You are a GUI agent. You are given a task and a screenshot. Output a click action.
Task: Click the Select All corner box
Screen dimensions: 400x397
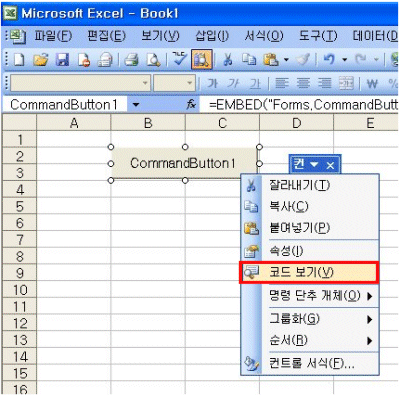tap(19, 123)
